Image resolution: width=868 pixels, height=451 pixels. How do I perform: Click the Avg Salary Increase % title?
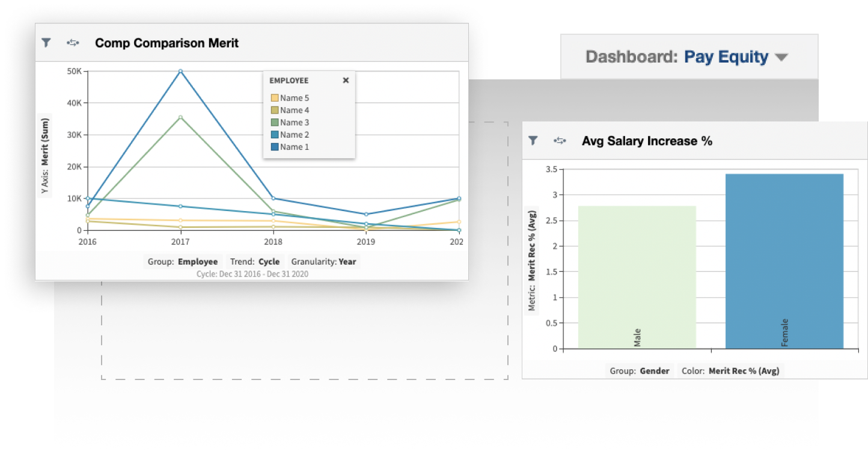coord(646,141)
